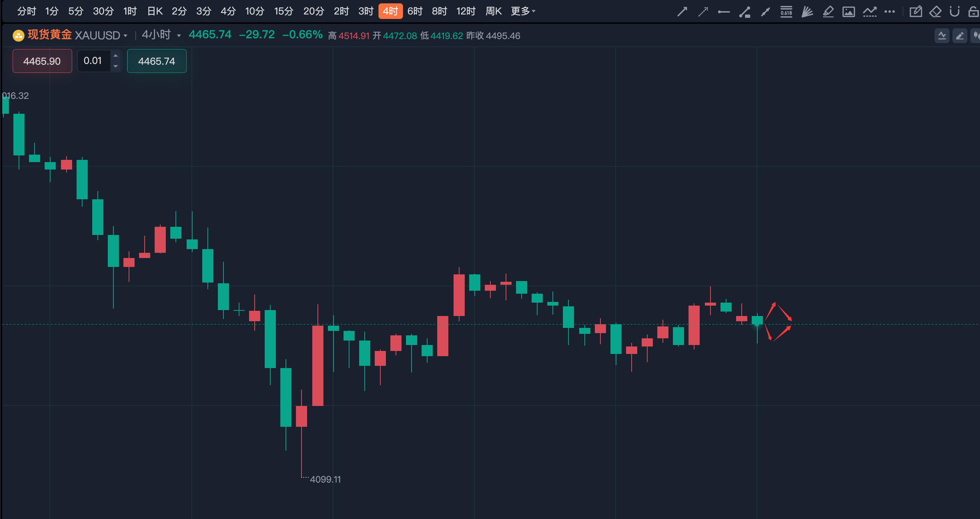Toggle the drawing lock icon

973,12
